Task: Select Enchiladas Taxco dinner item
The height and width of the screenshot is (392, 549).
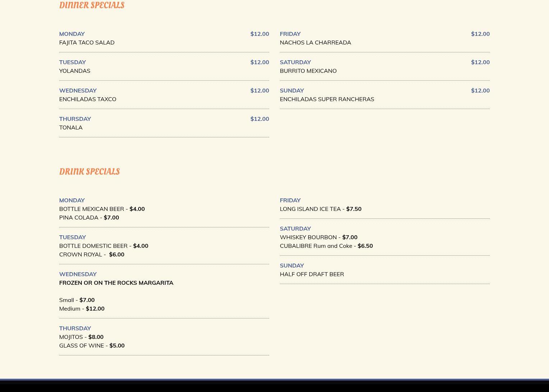Action: point(88,99)
